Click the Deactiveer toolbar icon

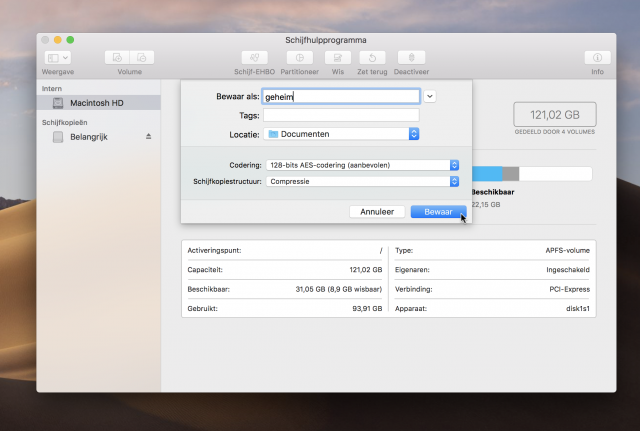[x=411, y=58]
